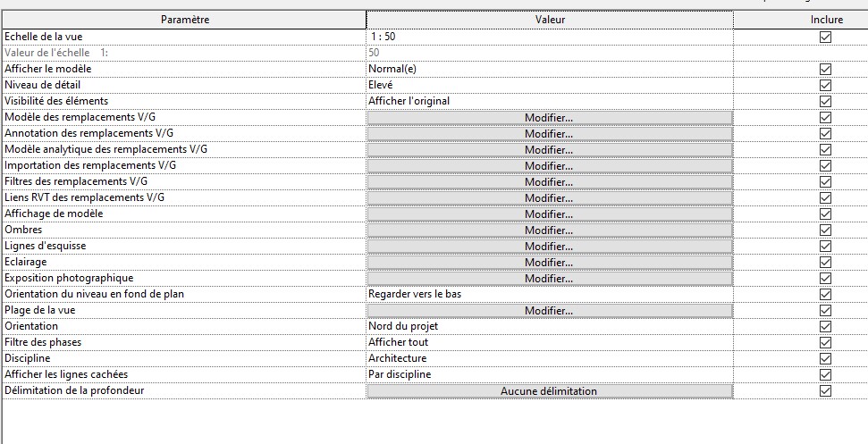Click the Inclure column header

[x=825, y=20]
